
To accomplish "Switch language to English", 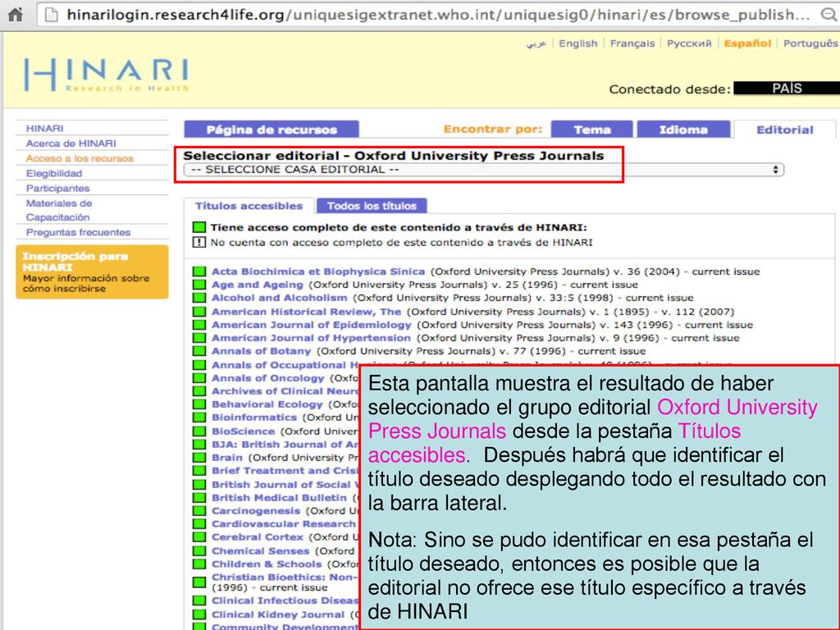I will (x=578, y=43).
